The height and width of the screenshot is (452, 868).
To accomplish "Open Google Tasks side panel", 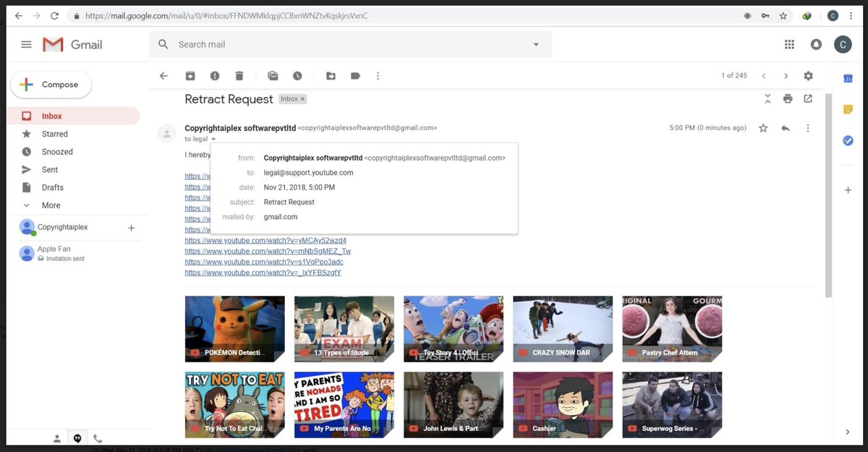I will [x=848, y=140].
